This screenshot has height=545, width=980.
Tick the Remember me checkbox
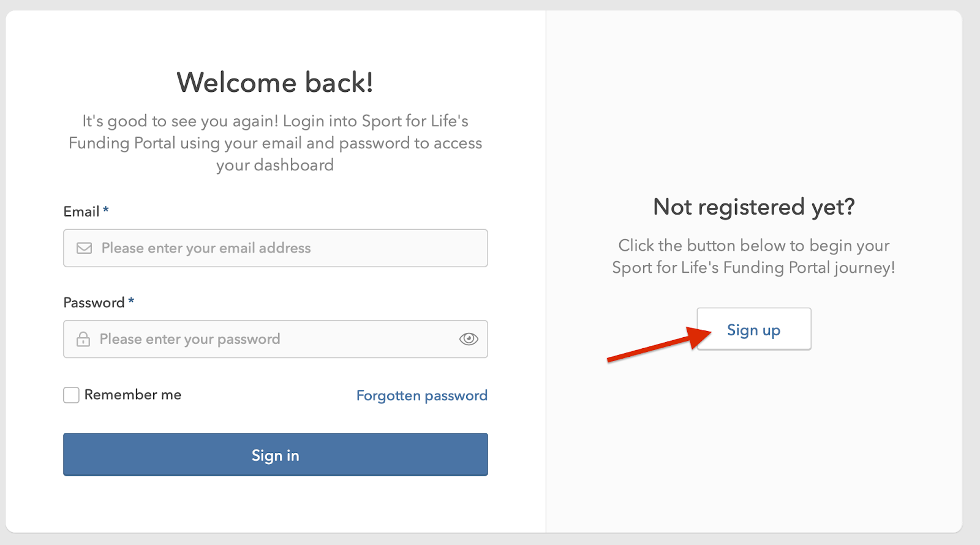click(x=72, y=395)
